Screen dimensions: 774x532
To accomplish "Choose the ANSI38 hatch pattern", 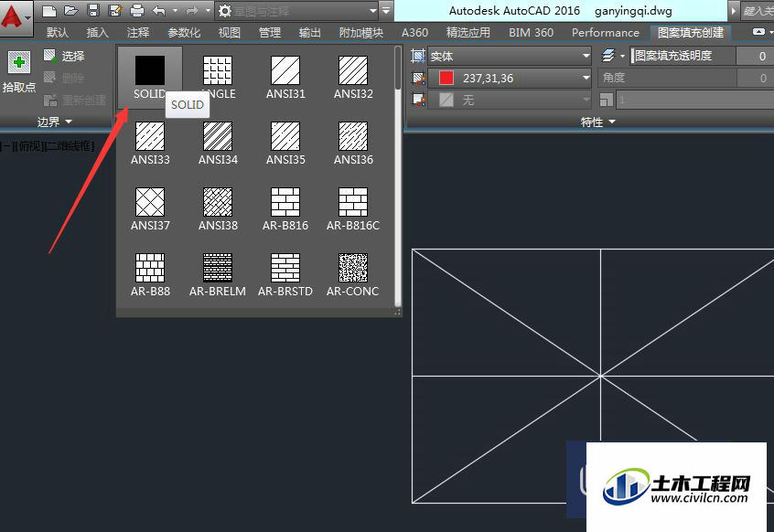I will pos(218,209).
